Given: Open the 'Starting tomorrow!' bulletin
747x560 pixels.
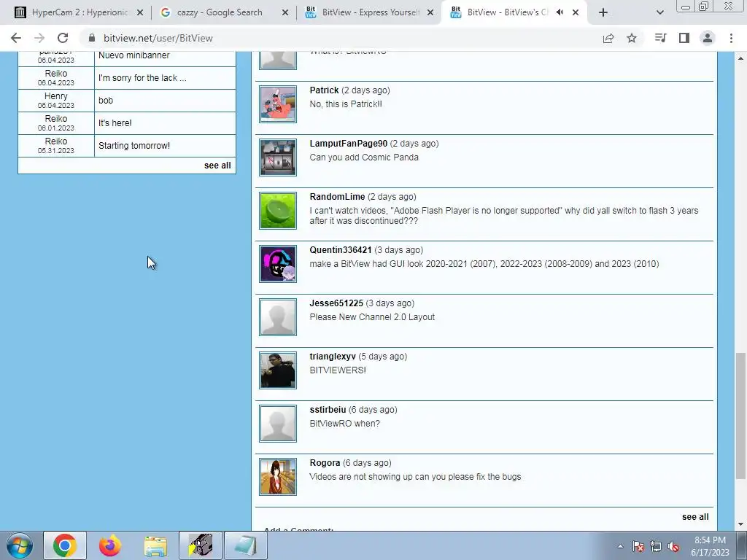Looking at the screenshot, I should pyautogui.click(x=134, y=146).
